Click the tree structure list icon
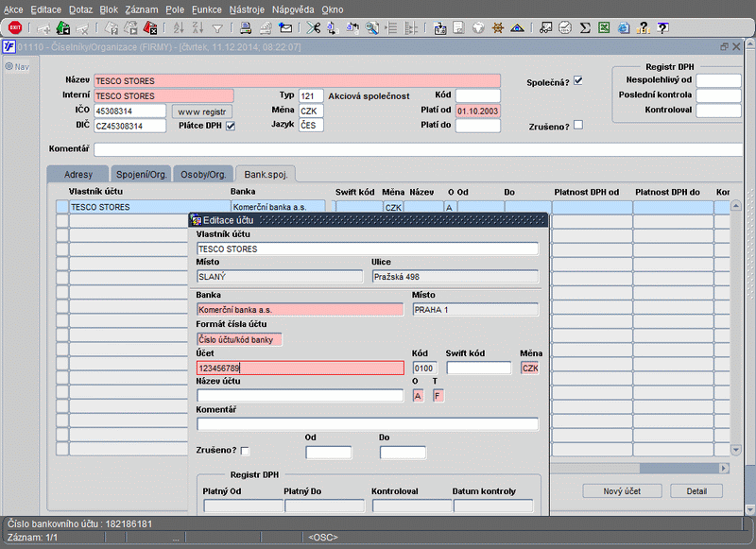Viewport: 756px width, 549px height. (x=411, y=28)
